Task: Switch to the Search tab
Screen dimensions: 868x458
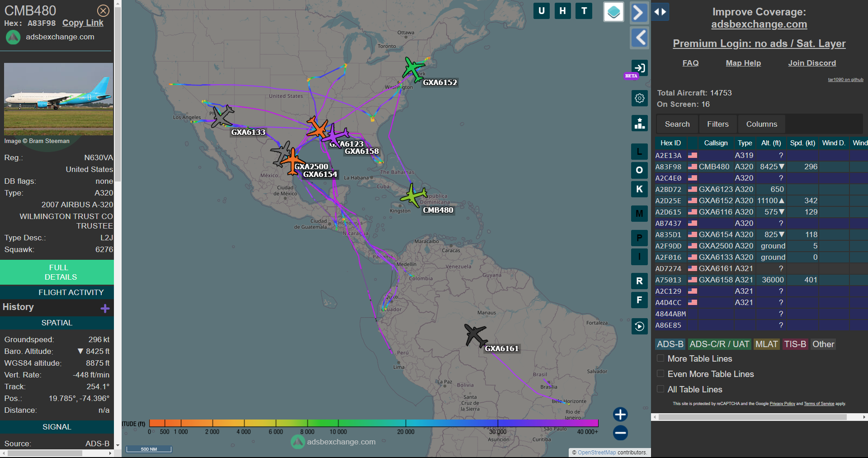Action: [677, 124]
